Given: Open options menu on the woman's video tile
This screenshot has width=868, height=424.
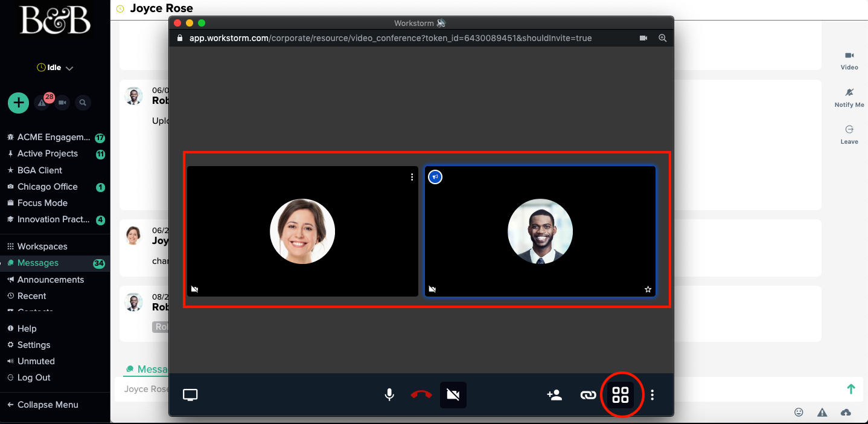Looking at the screenshot, I should (x=412, y=177).
